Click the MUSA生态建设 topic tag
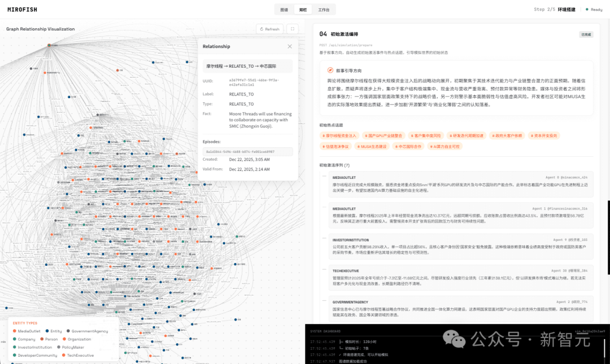The image size is (610, 364). tap(373, 146)
